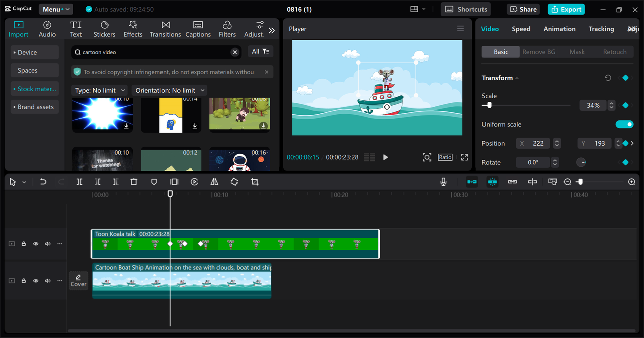
Task: Click the Scale slider handle
Action: point(489,105)
